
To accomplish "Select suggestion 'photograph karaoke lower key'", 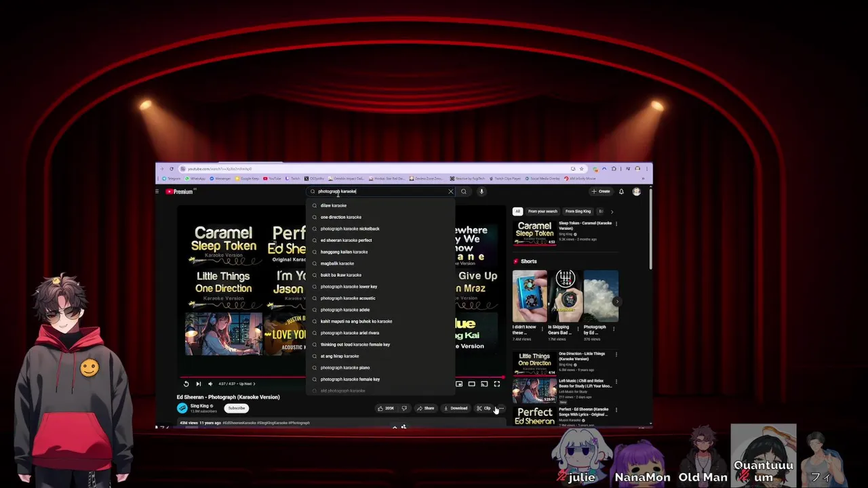I will tap(380, 286).
